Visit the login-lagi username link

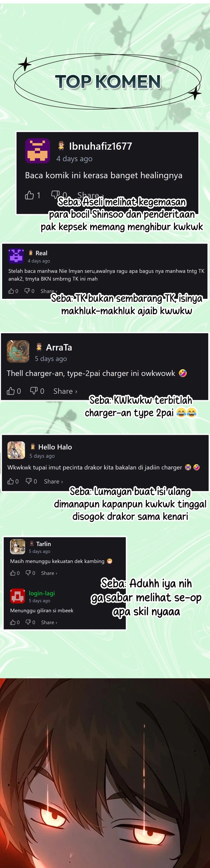[x=41, y=593]
